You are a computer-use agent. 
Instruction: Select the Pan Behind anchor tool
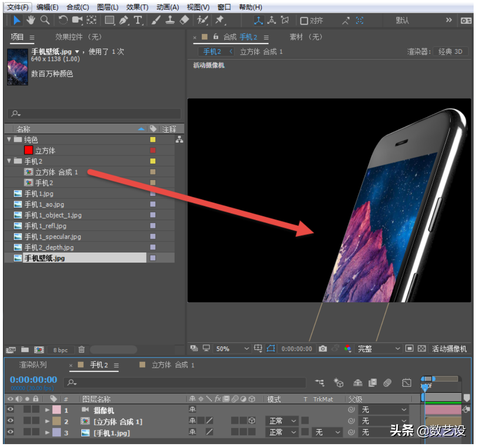coord(91,20)
